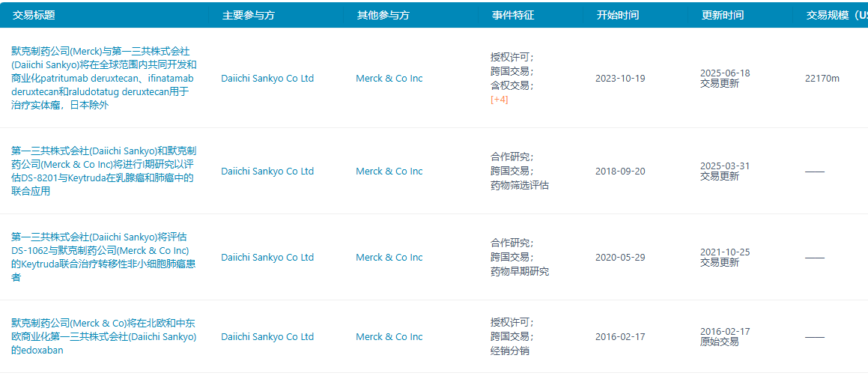Click Merck & Co Inc in 2020-05-29 row
This screenshot has height=376, width=868.
[x=389, y=258]
